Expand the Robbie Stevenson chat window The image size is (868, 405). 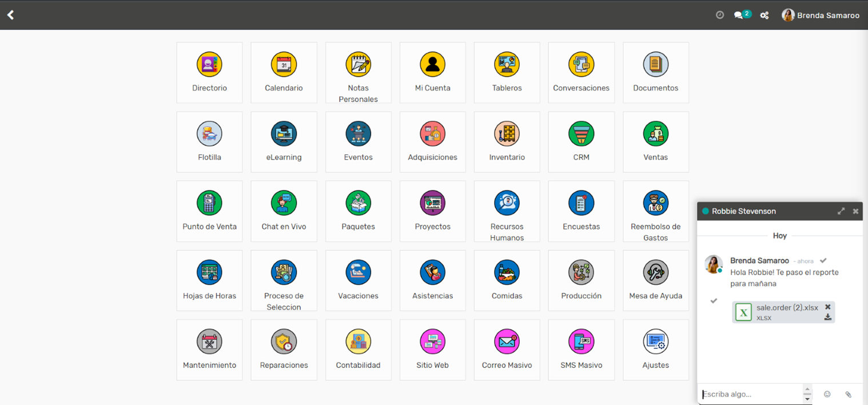841,211
